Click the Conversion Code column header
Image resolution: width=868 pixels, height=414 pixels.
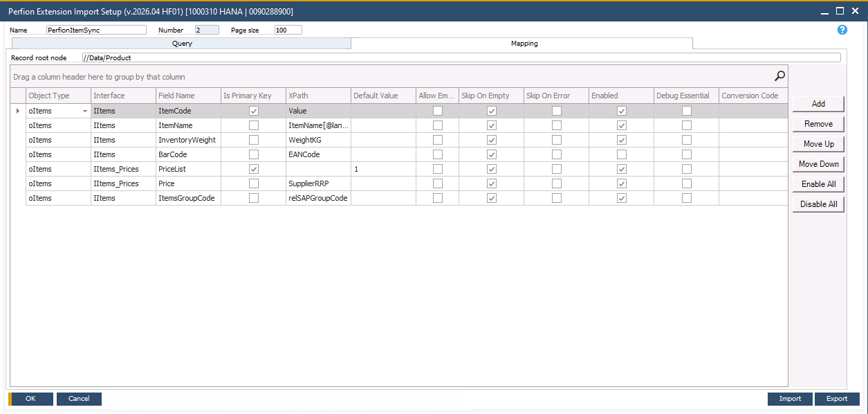coord(752,96)
